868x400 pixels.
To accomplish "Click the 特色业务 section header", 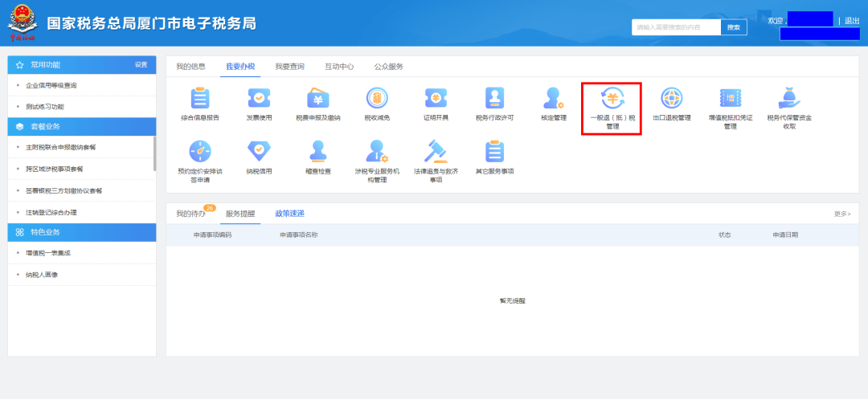I will point(82,232).
